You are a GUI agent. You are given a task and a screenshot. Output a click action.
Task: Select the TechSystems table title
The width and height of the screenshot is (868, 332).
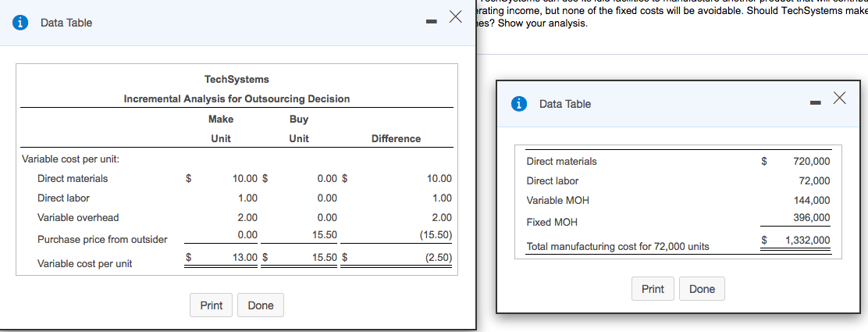(x=237, y=79)
